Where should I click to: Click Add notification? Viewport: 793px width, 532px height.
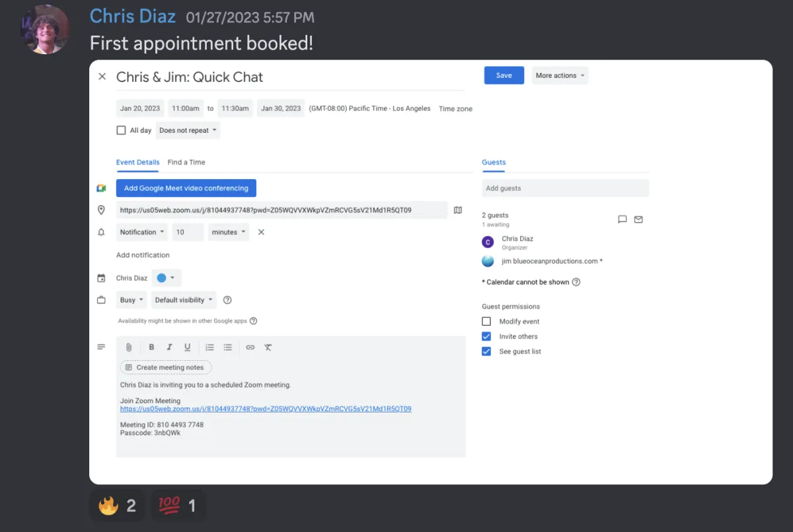tap(143, 255)
